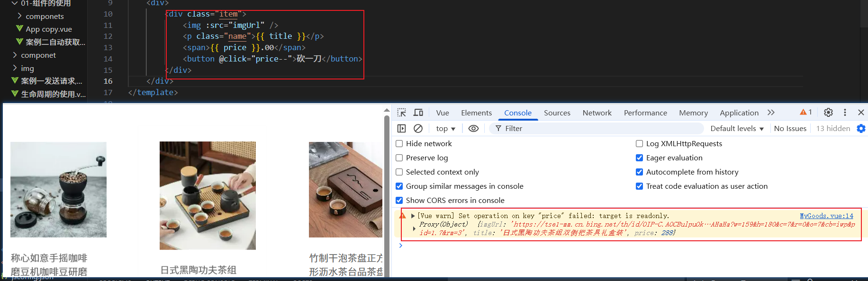Viewport: 868px width, 281px height.
Task: Clear the console with the ban icon
Action: [x=418, y=128]
